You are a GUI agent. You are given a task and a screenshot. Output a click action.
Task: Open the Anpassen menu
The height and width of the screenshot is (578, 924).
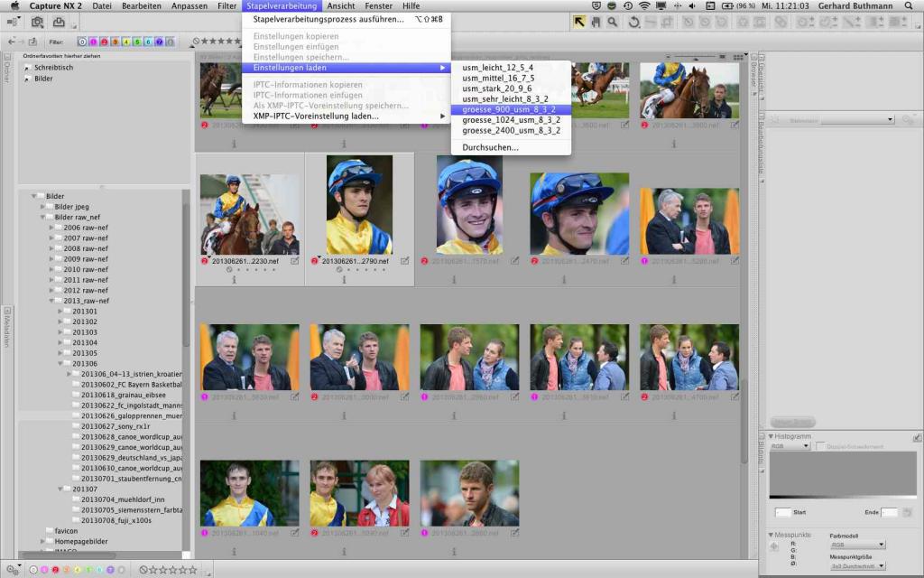[x=189, y=6]
